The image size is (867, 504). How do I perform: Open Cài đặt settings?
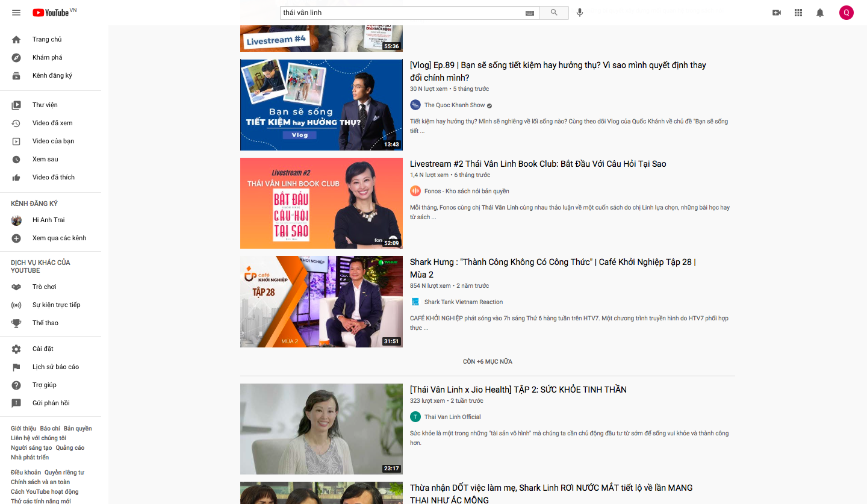click(43, 349)
